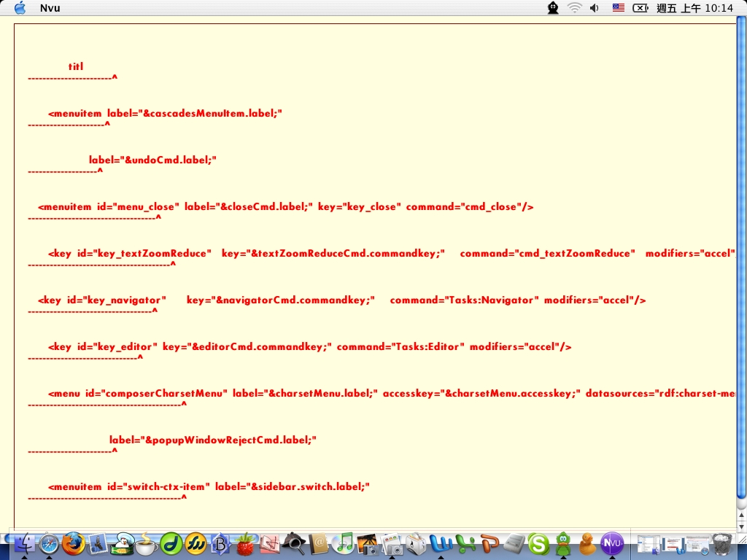Open Finder from the Dock
747x560 pixels.
click(x=24, y=543)
